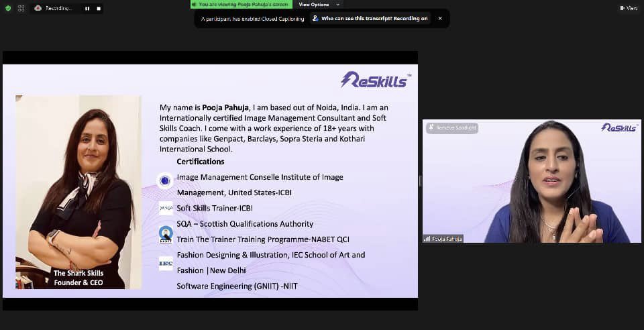The width and height of the screenshot is (644, 330).
Task: Click the Remove Spotlight button
Action: [x=452, y=127]
